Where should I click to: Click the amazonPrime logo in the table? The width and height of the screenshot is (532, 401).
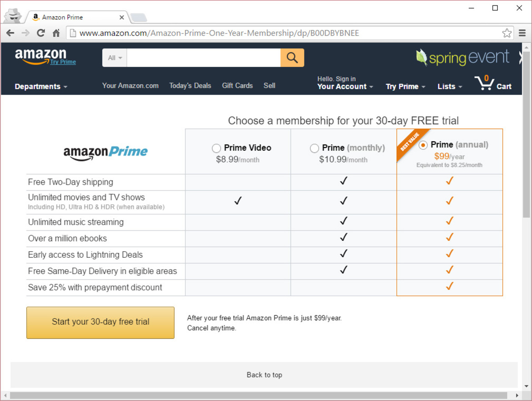pos(106,153)
